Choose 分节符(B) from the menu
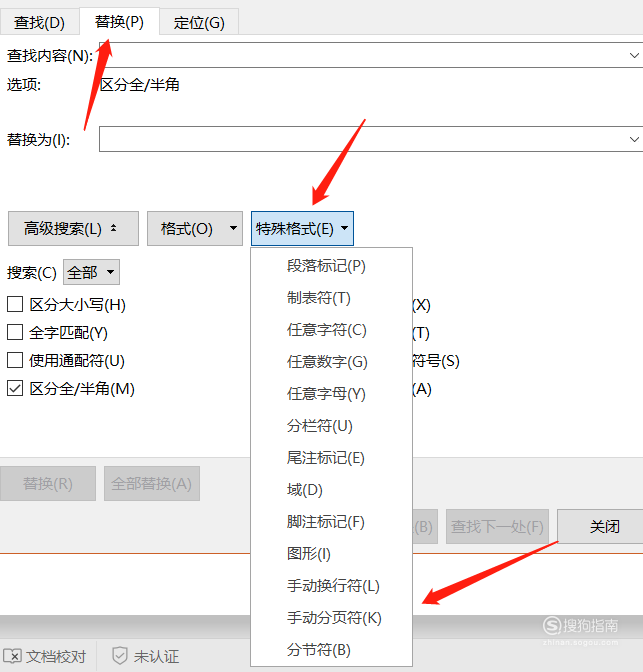This screenshot has width=643, height=672. tap(331, 650)
